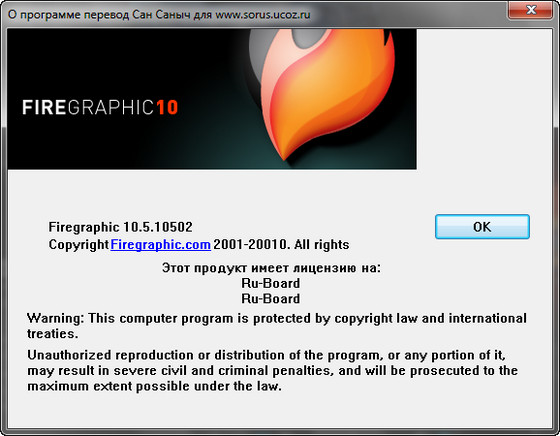Click '2001-20010. All rights' copyright text
560x436 pixels.
(281, 245)
